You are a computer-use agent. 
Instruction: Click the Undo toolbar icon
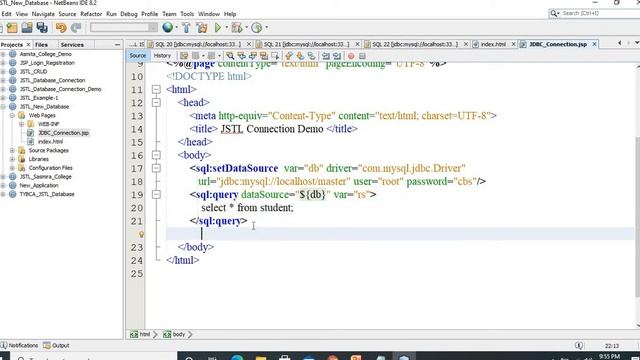(x=61, y=28)
